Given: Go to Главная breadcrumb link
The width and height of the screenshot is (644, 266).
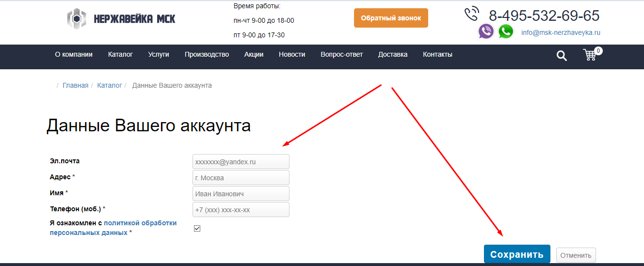Looking at the screenshot, I should 76,85.
